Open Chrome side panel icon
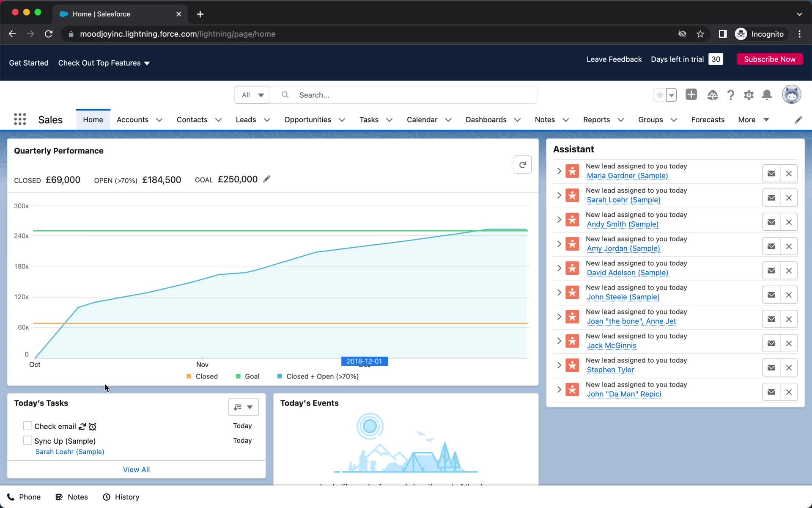 click(x=723, y=34)
